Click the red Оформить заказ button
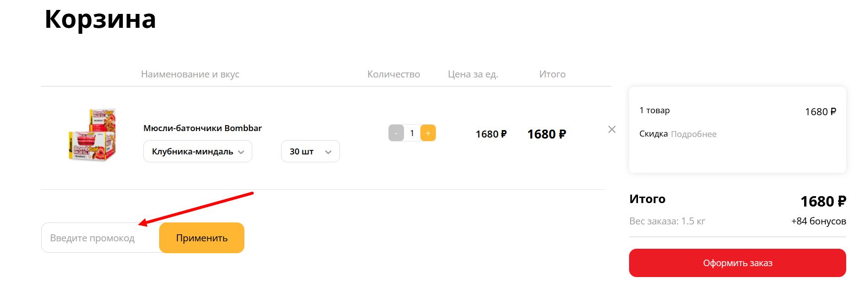 (x=738, y=263)
